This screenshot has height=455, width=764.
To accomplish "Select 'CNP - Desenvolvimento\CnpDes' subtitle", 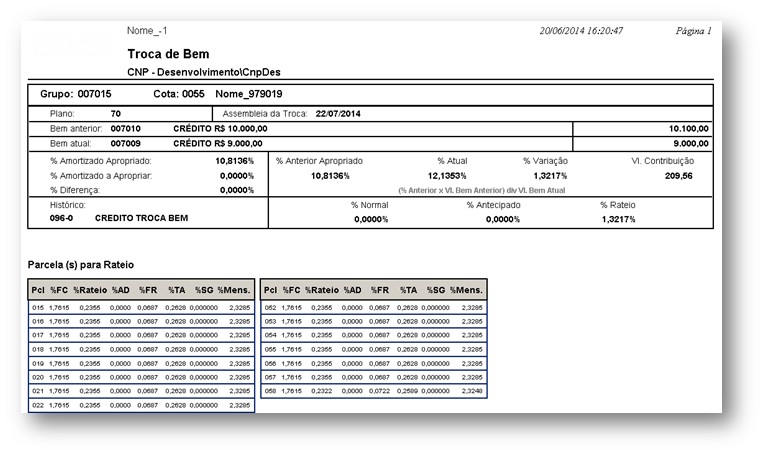I will [204, 72].
